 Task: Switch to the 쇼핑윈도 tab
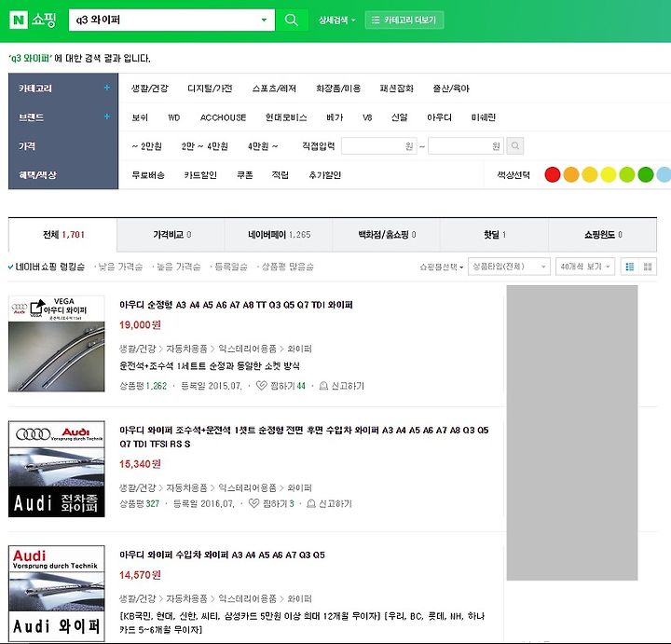tap(603, 235)
